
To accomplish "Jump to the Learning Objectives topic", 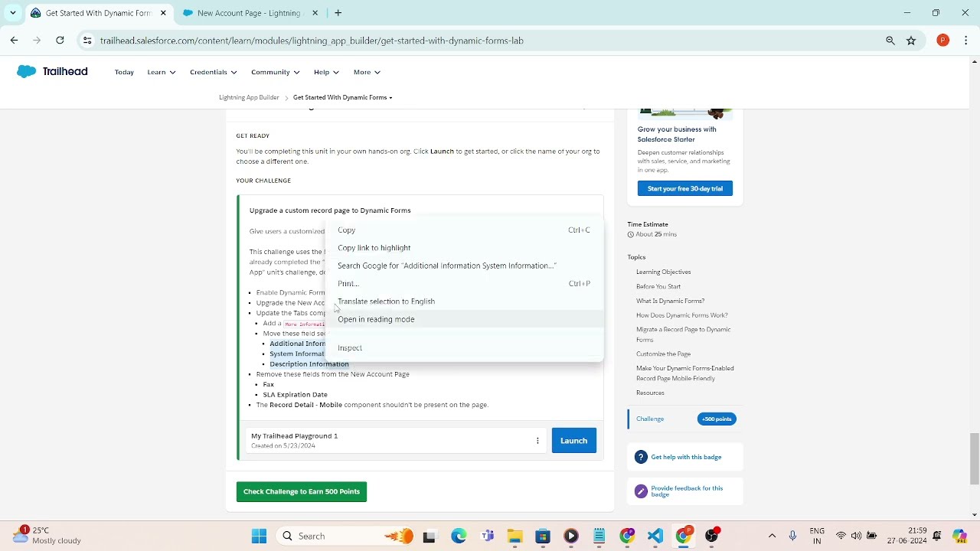I will (663, 272).
